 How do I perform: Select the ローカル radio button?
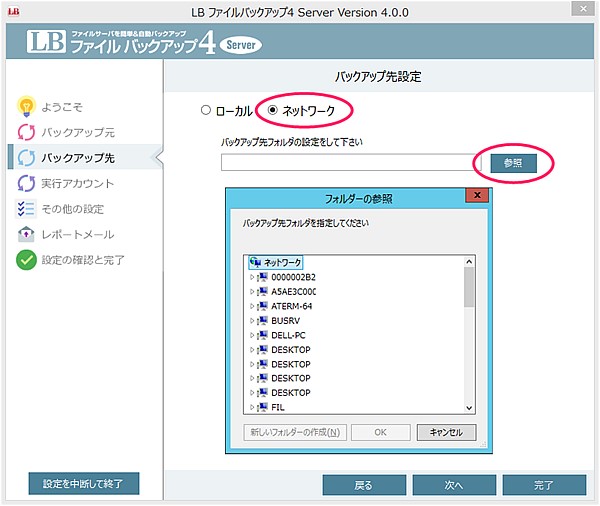pos(206,110)
